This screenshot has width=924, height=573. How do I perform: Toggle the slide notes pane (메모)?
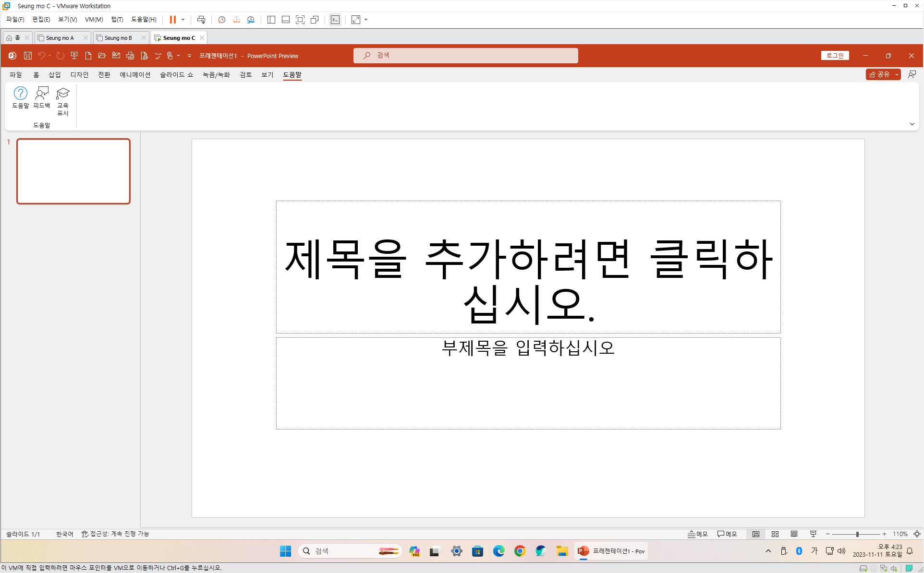pos(697,534)
